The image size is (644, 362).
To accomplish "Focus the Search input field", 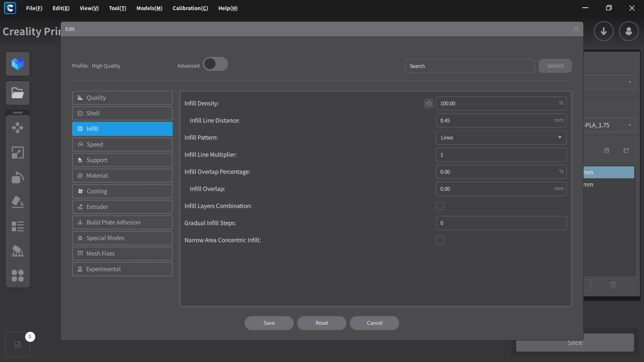I will [470, 66].
